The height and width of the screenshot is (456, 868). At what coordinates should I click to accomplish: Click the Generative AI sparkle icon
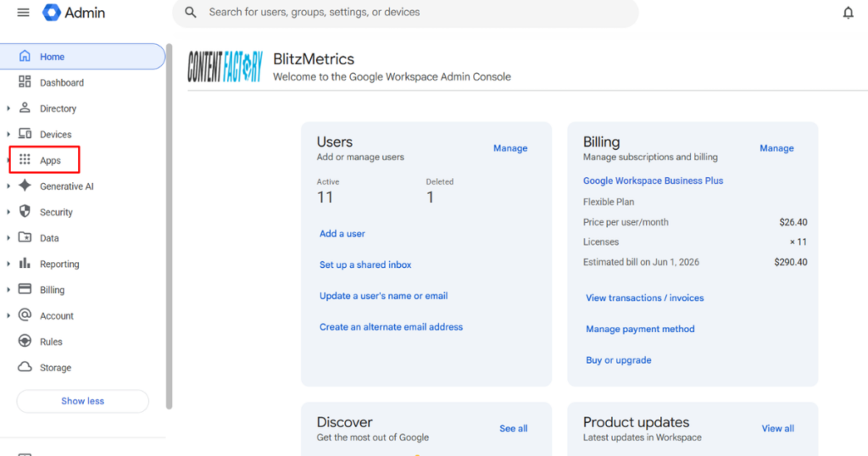click(25, 186)
